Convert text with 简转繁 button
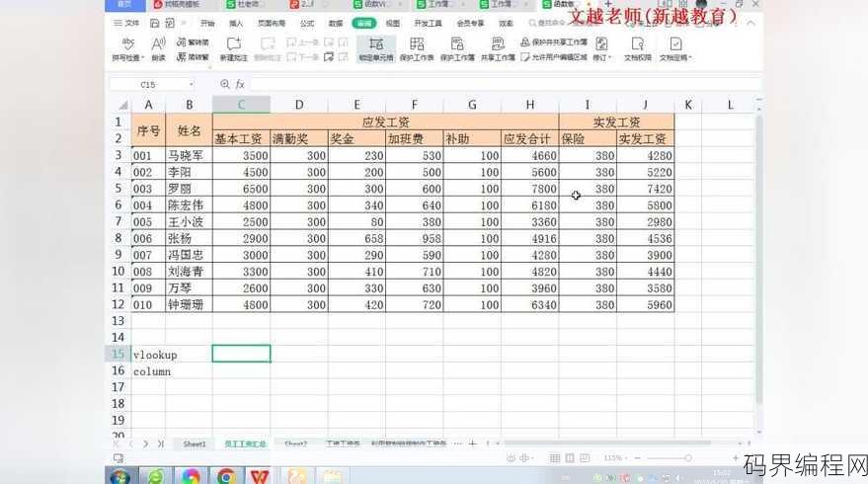Image resolution: width=868 pixels, height=484 pixels. click(193, 56)
